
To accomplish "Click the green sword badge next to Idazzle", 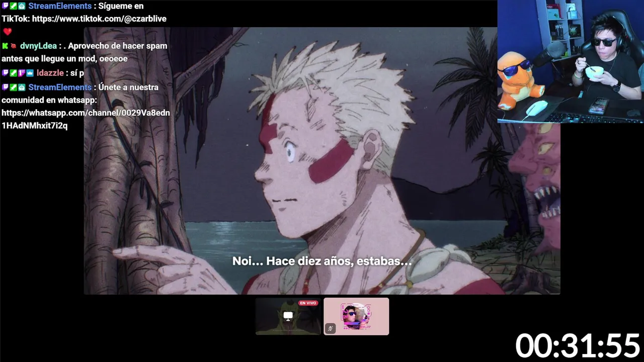I will (x=13, y=73).
